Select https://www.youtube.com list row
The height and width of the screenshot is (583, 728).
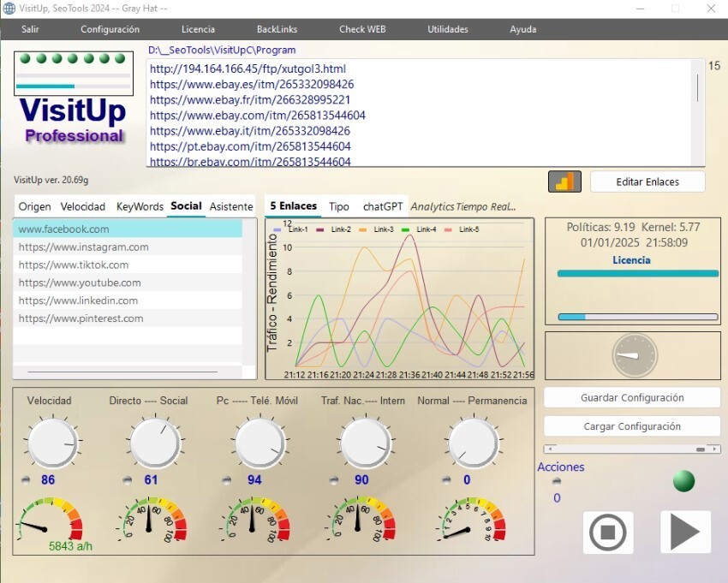(128, 283)
